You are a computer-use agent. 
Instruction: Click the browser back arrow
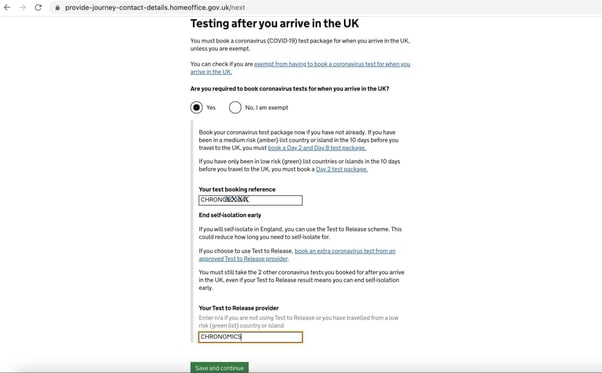(x=7, y=7)
